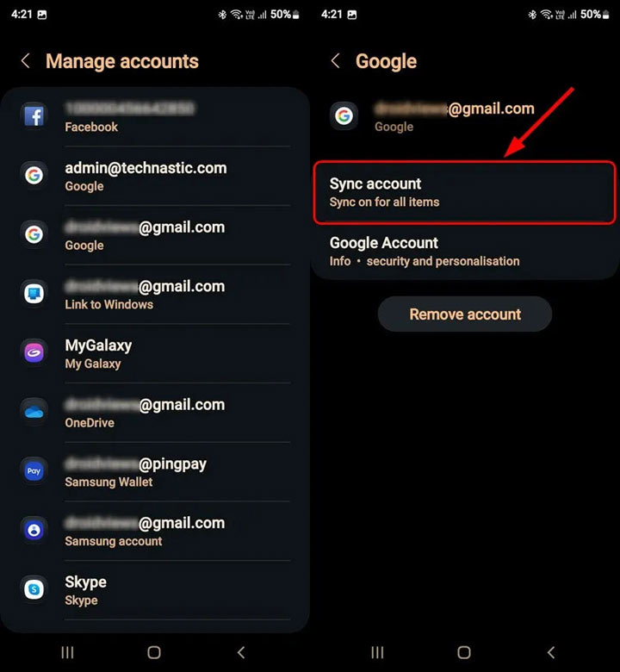The width and height of the screenshot is (620, 672).
Task: Tap the Facebook account icon
Action: [x=34, y=115]
